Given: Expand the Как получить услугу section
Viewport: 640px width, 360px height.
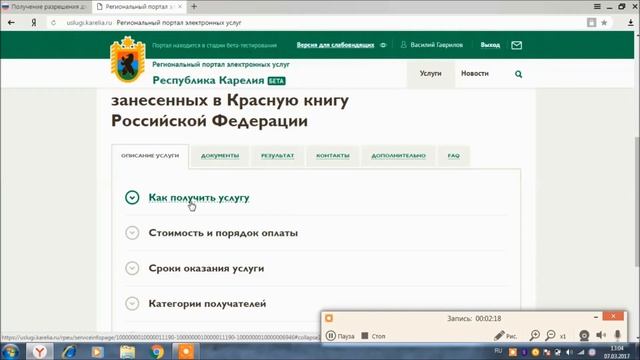Looking at the screenshot, I should pyautogui.click(x=199, y=198).
